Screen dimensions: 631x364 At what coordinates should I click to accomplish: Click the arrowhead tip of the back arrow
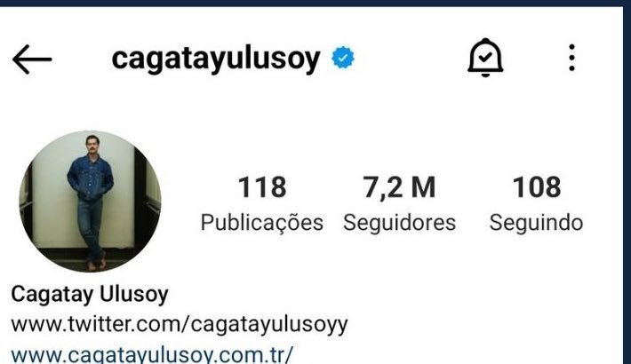16,59
